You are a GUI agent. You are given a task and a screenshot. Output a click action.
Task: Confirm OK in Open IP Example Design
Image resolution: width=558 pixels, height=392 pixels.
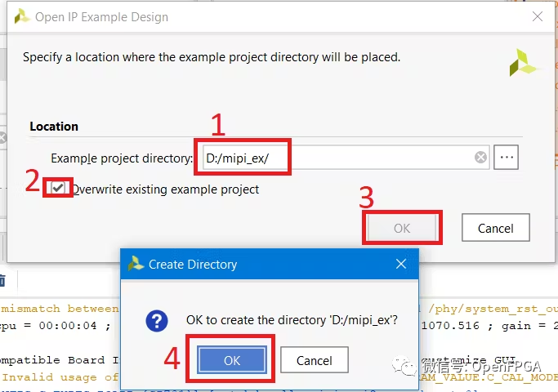point(402,228)
